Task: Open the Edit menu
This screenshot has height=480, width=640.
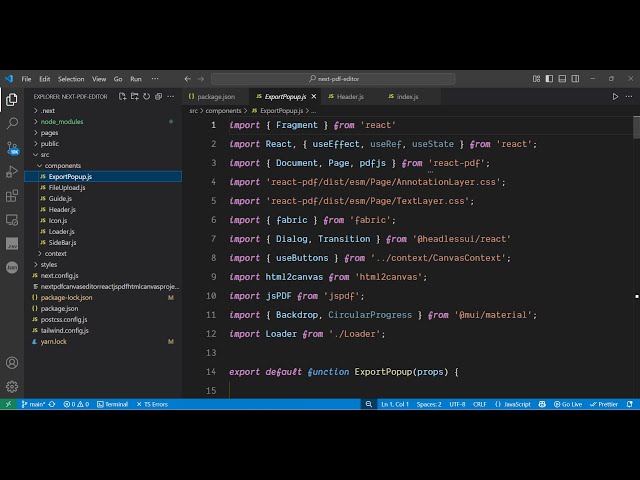Action: click(x=44, y=79)
